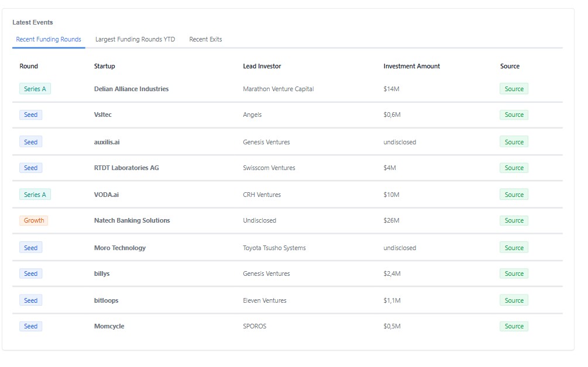Select lead investor Swisscom Ventures
The height and width of the screenshot is (367, 588).
pyautogui.click(x=269, y=168)
